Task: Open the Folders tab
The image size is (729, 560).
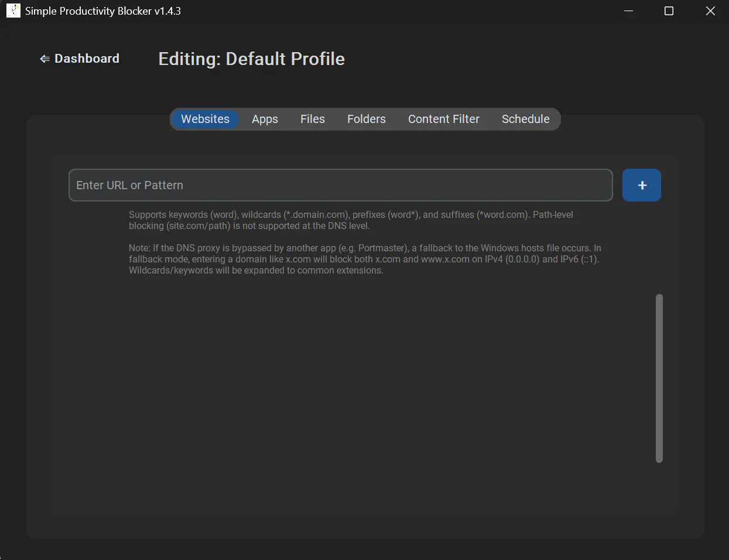Action: coord(367,119)
